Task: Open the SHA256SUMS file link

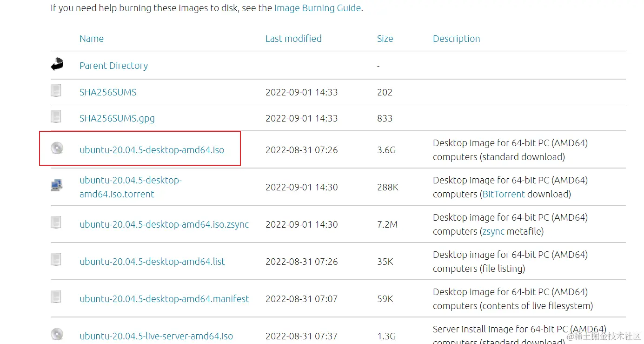Action: point(108,92)
